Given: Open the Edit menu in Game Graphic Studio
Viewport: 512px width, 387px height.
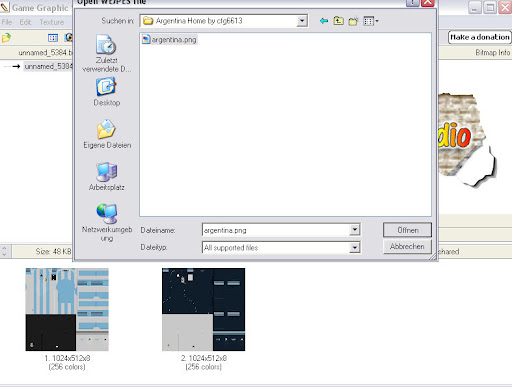Looking at the screenshot, I should tap(25, 22).
